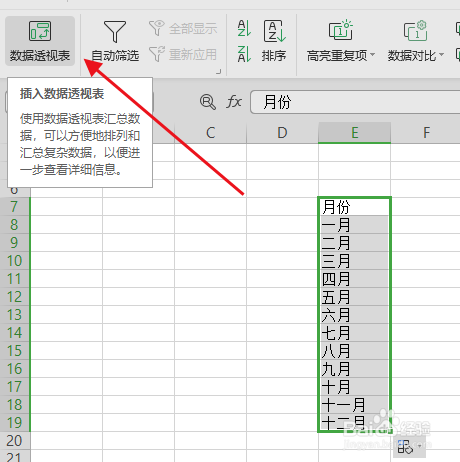The height and width of the screenshot is (462, 460).
Task: Select column C header
Action: pos(210,133)
